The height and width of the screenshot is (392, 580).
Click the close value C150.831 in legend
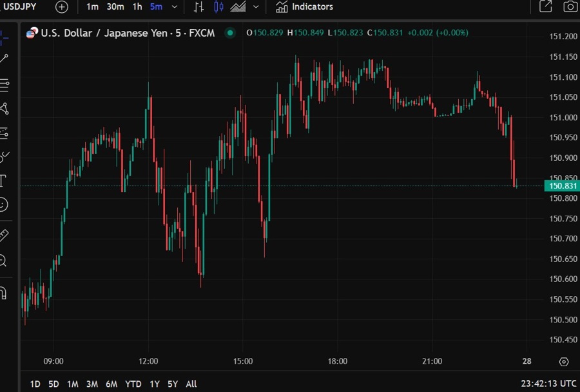[385, 33]
